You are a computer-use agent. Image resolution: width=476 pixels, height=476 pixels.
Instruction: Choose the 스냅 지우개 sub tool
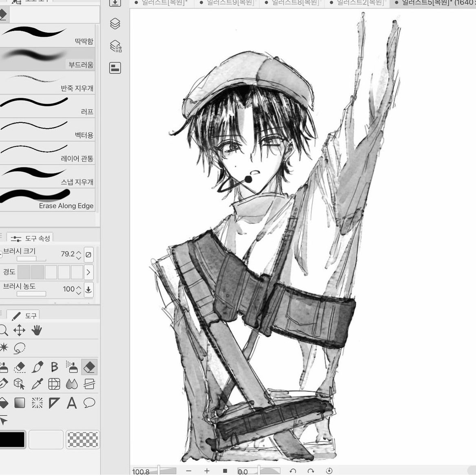[x=48, y=176]
